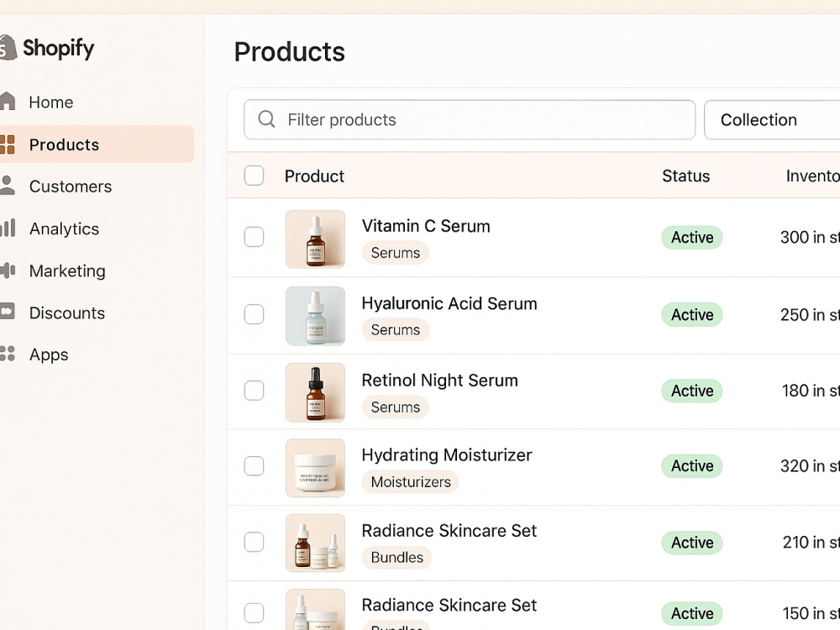Open thumbnail of Radiance Set with 210 stock
Screen dimensions: 840x630
(x=315, y=543)
